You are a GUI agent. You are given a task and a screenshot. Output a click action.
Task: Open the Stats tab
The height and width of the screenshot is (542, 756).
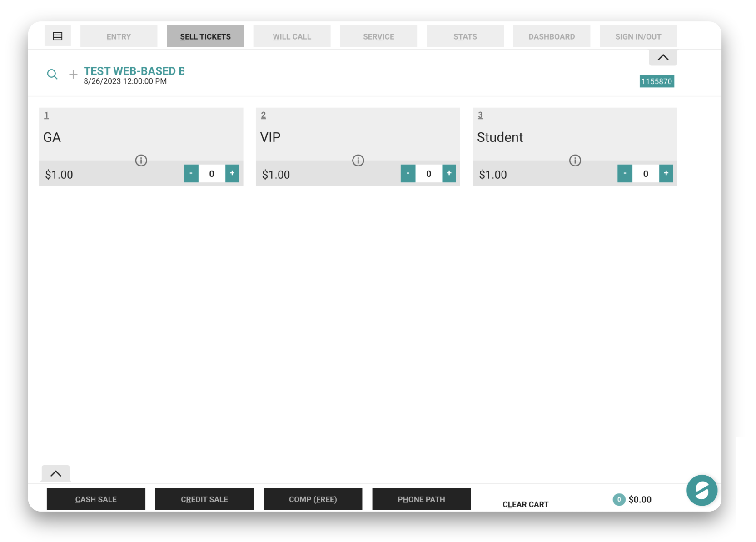point(465,36)
